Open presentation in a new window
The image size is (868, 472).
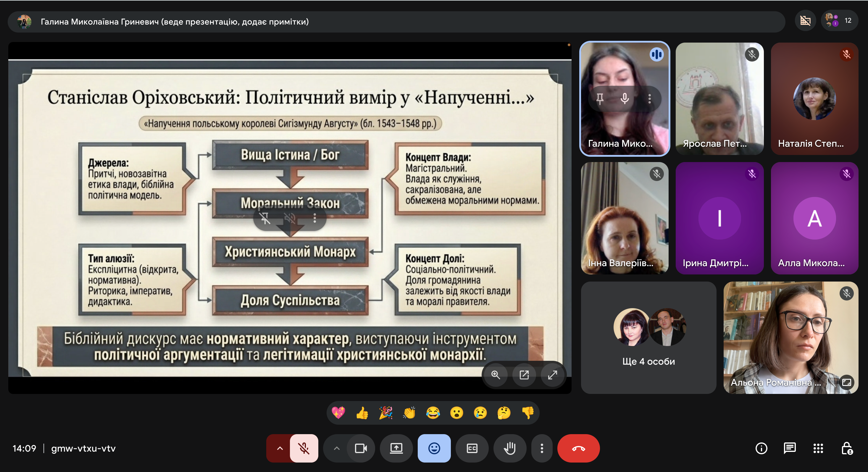point(524,375)
